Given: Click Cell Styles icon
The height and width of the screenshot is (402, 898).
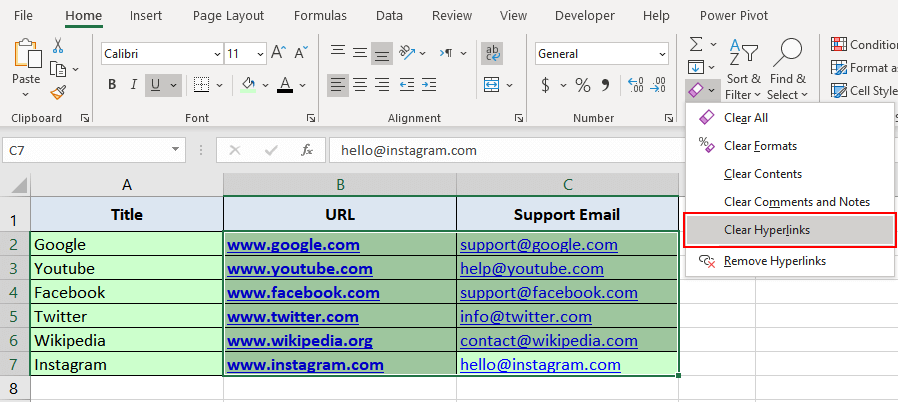Looking at the screenshot, I should (839, 90).
